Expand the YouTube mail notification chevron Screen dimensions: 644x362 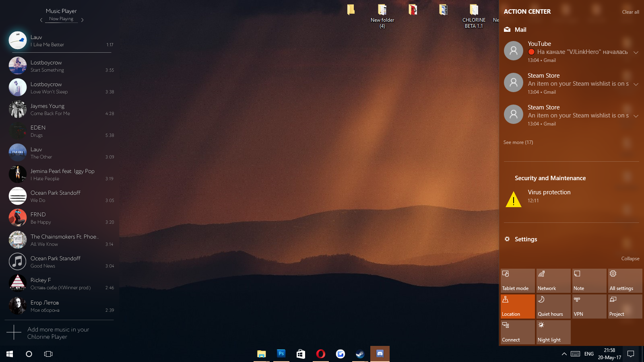point(636,52)
